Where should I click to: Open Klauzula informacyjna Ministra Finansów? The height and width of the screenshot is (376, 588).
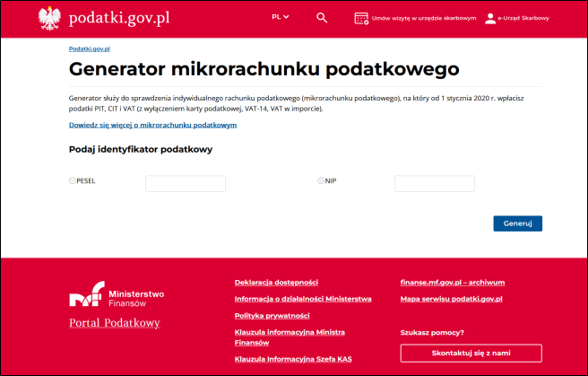(x=290, y=337)
